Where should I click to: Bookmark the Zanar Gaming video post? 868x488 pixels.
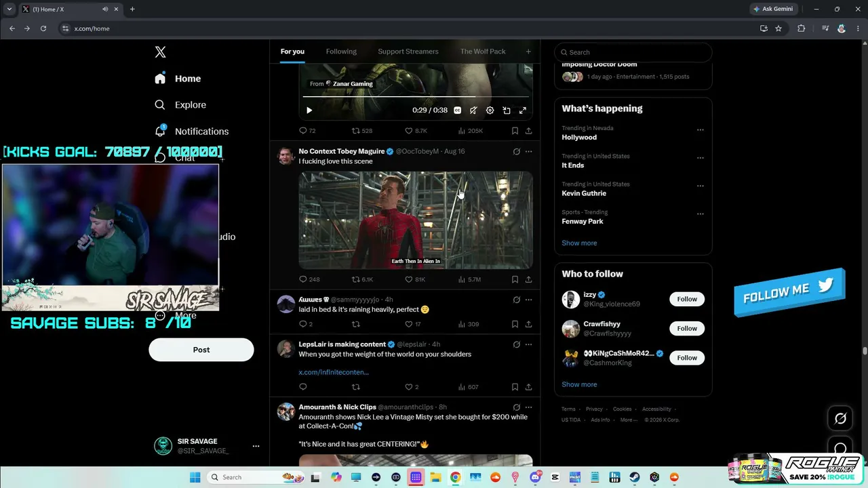pos(515,131)
